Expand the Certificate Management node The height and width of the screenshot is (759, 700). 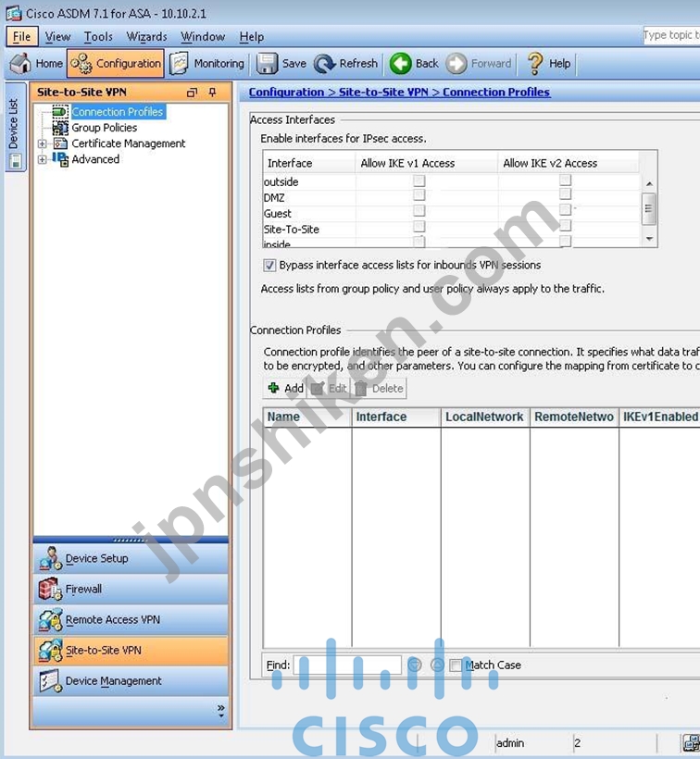click(x=42, y=143)
